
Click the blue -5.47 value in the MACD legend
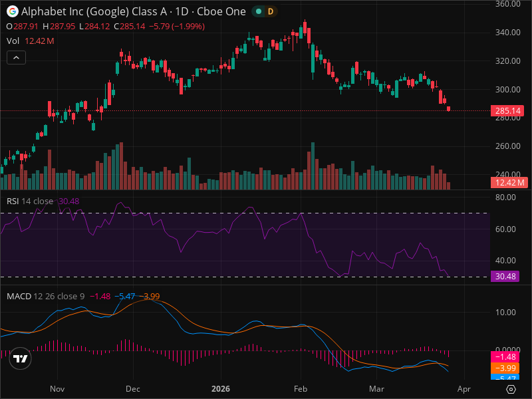(124, 296)
